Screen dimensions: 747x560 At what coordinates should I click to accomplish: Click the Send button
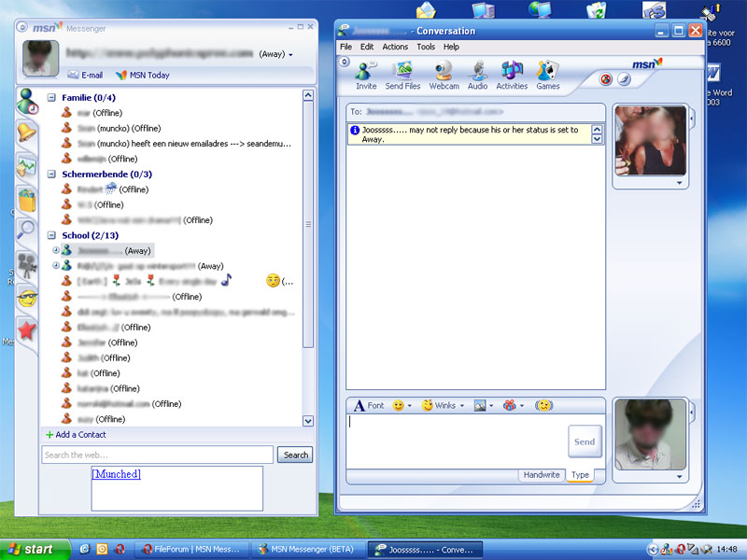point(585,441)
